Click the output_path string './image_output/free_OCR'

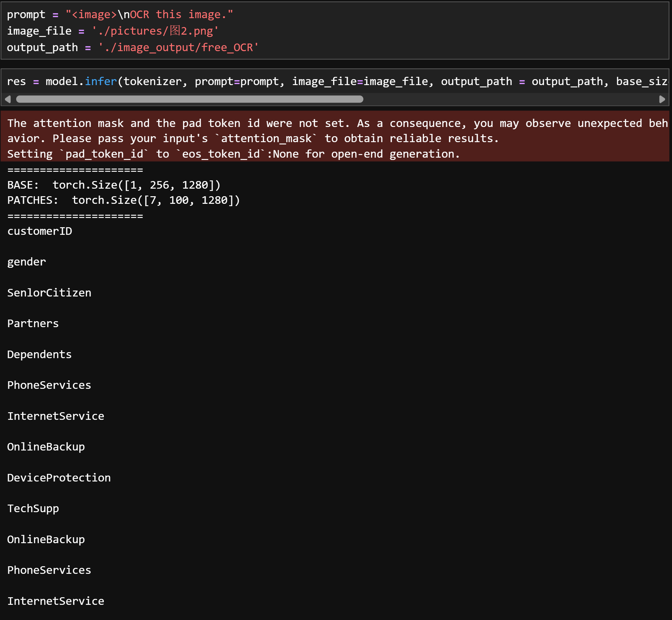tap(178, 47)
